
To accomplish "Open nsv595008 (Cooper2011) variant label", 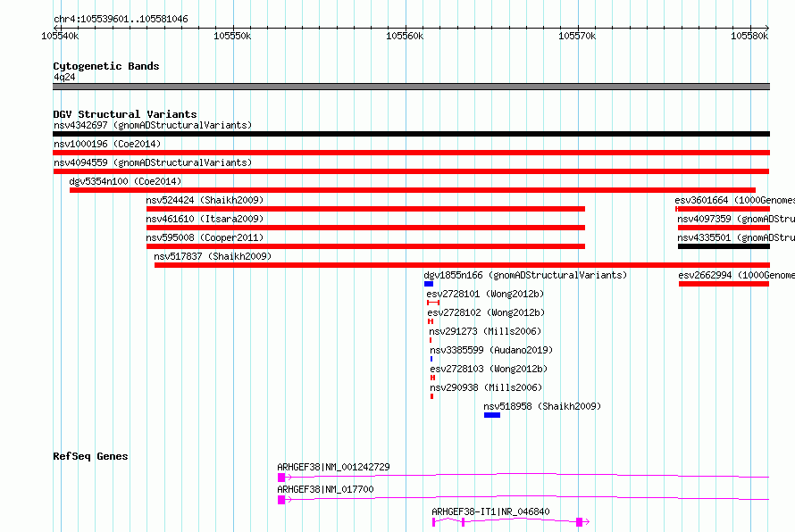I will point(205,237).
